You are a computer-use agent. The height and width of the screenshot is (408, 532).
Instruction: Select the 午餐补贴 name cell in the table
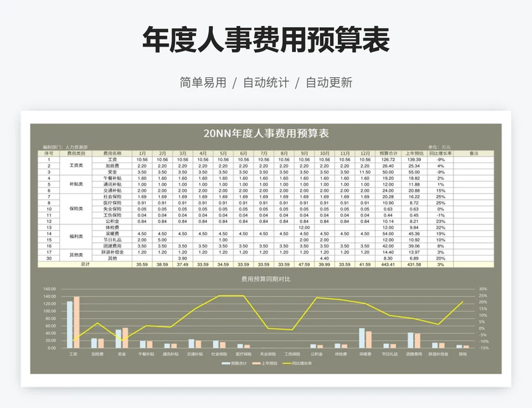point(112,178)
